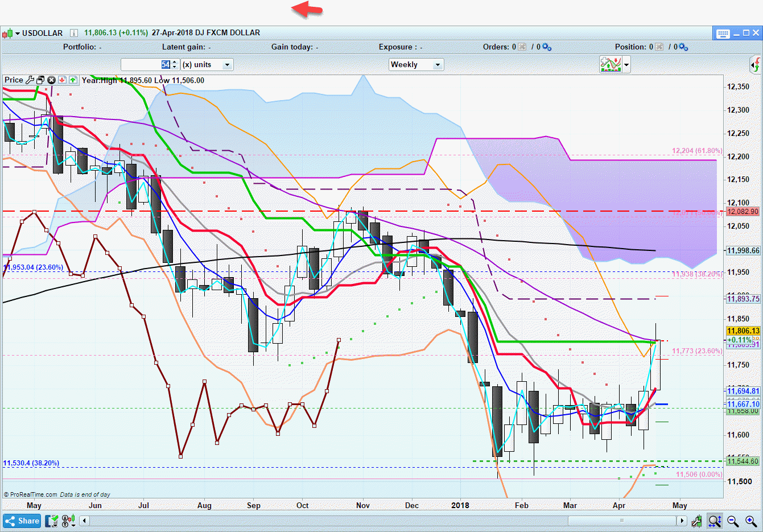This screenshot has height=532, width=763.
Task: Open the add indicator chart icon
Action: [x=611, y=64]
